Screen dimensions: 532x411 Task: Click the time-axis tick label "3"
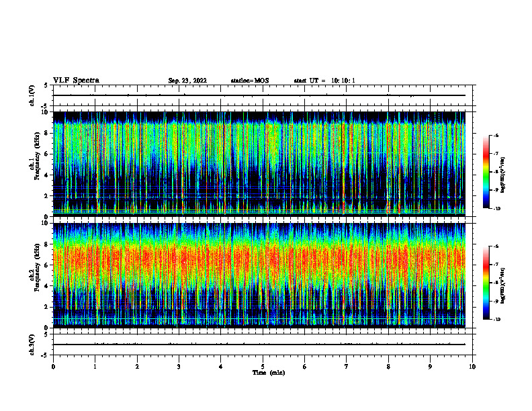[179, 367]
